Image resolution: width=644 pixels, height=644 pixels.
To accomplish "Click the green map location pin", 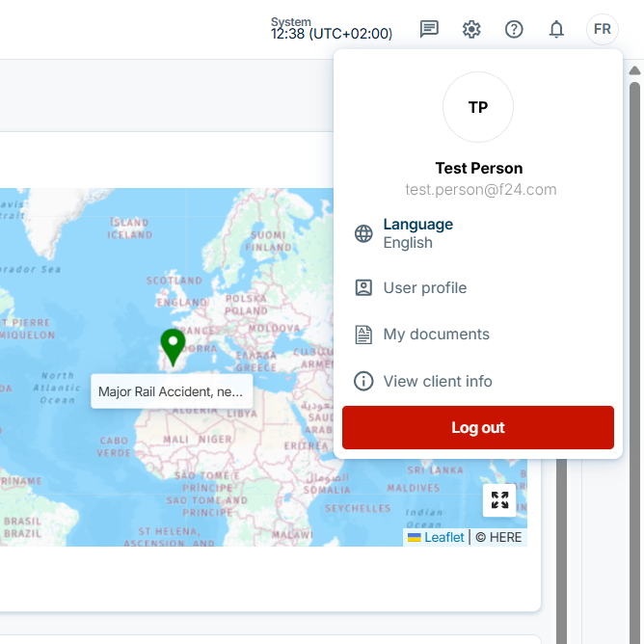I will (173, 347).
